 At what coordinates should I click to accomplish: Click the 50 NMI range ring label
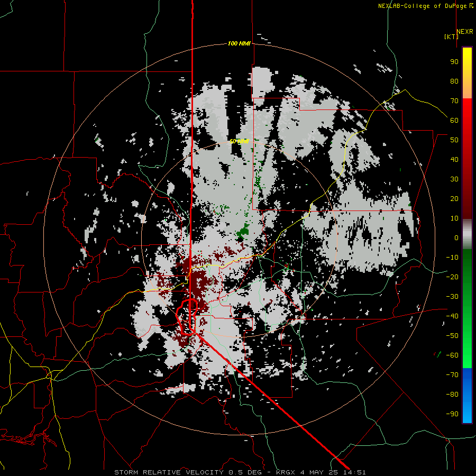point(239,141)
